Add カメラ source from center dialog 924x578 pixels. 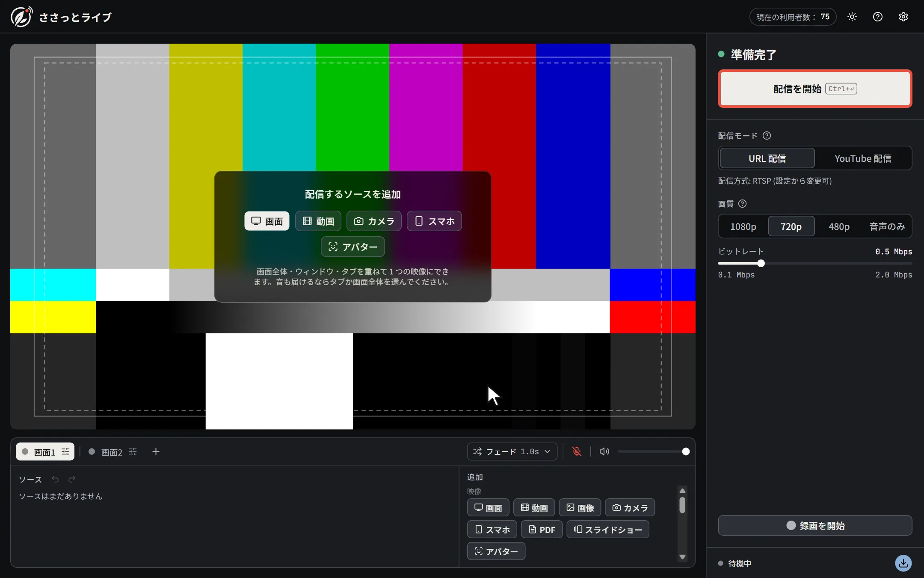(x=374, y=221)
